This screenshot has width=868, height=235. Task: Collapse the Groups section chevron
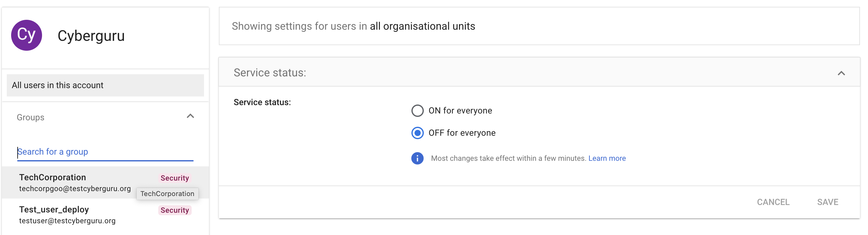[190, 116]
